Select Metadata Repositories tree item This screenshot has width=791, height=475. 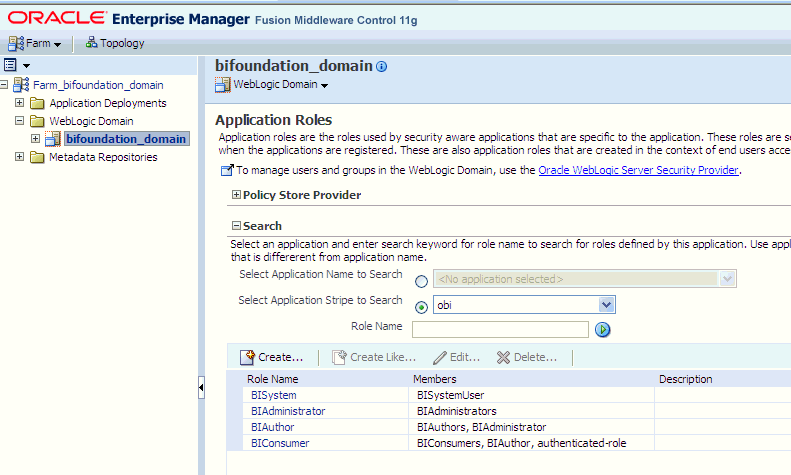pyautogui.click(x=103, y=157)
